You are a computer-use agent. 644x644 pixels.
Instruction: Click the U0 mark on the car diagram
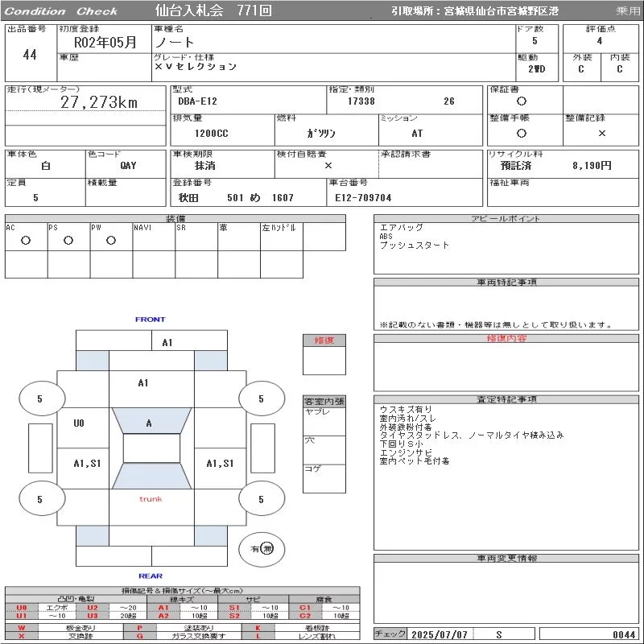79,423
